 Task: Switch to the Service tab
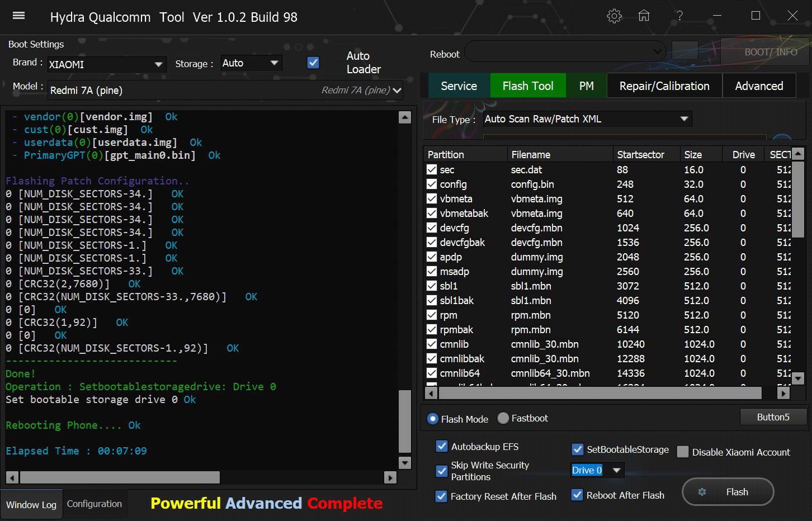pos(459,86)
